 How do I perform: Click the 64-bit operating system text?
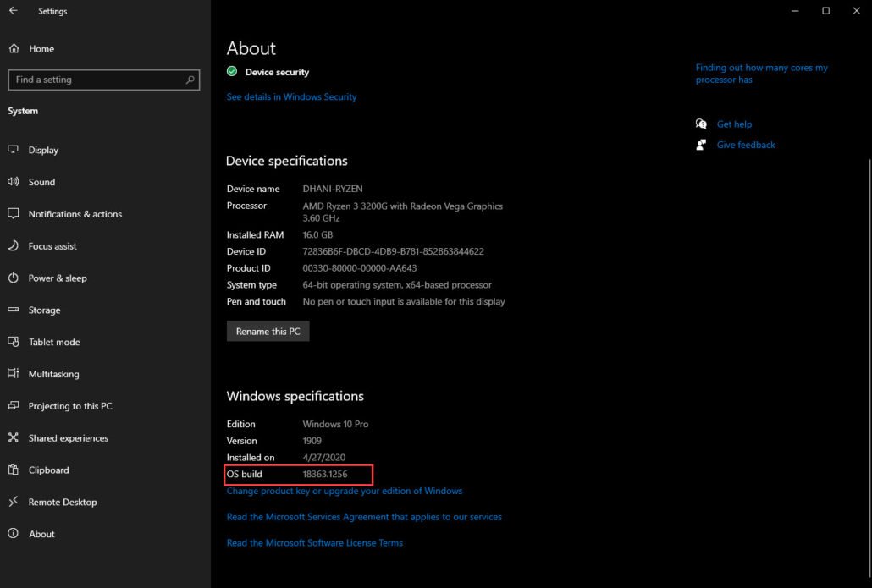pos(397,284)
